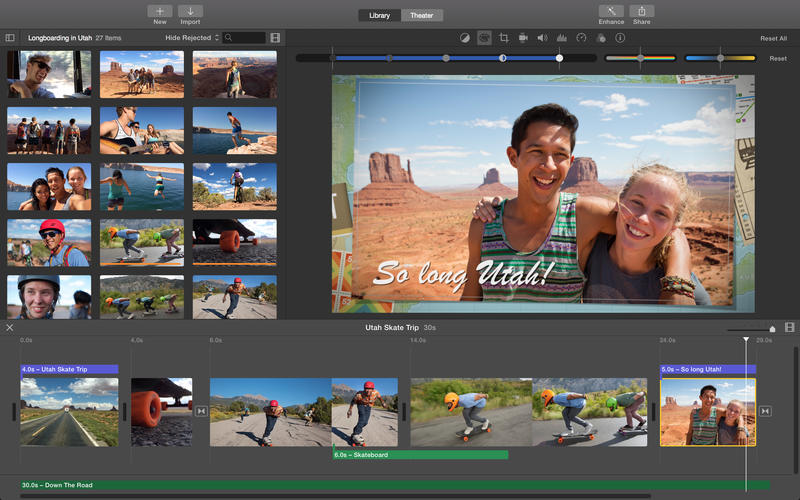
Task: Open the clip Info icon
Action: point(620,38)
